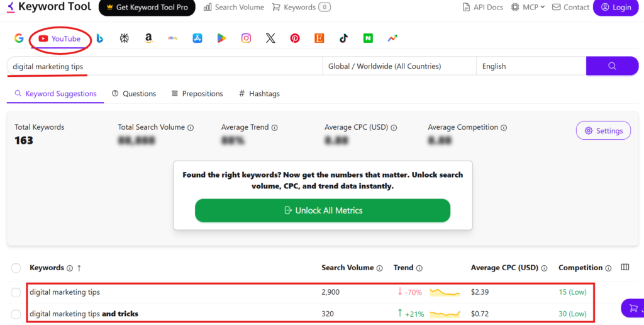
Task: Select the eBay icon
Action: pyautogui.click(x=173, y=38)
